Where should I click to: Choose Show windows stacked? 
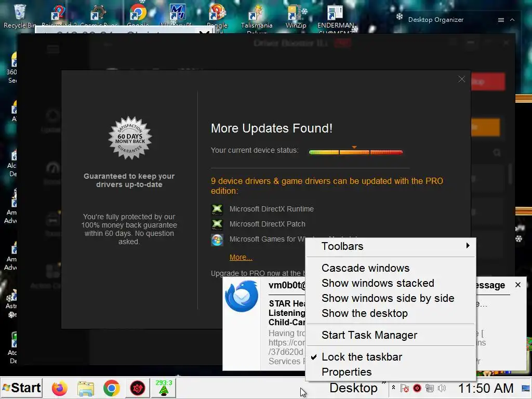tap(390, 283)
